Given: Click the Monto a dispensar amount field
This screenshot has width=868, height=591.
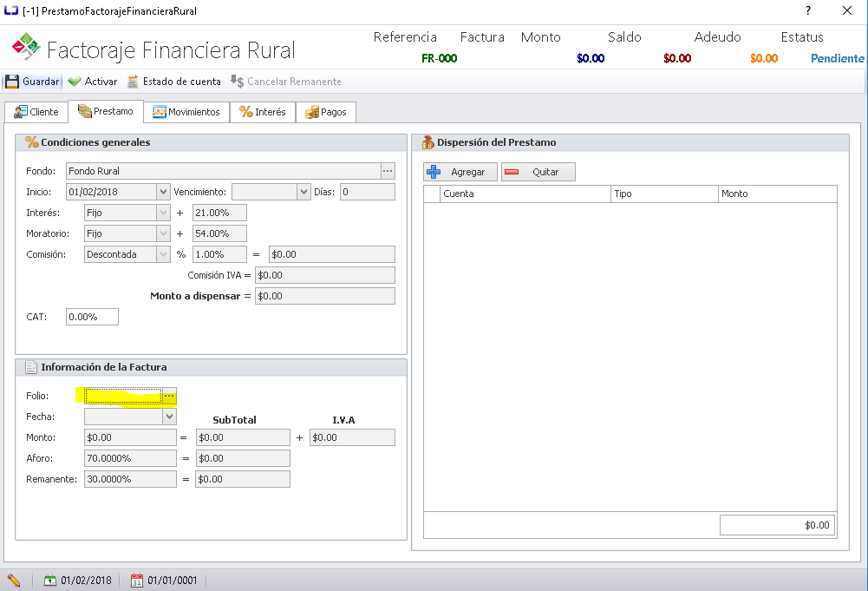Looking at the screenshot, I should coord(325,296).
